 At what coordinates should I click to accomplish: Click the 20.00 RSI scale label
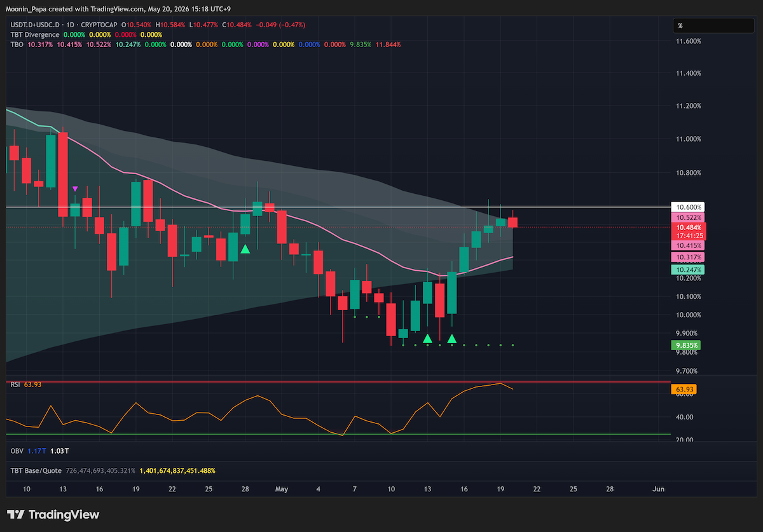coord(684,440)
